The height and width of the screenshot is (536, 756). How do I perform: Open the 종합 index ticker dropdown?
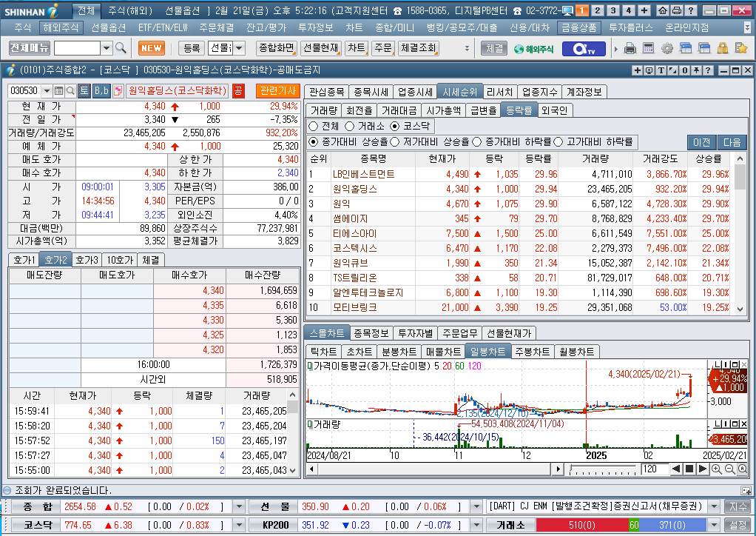(x=239, y=506)
